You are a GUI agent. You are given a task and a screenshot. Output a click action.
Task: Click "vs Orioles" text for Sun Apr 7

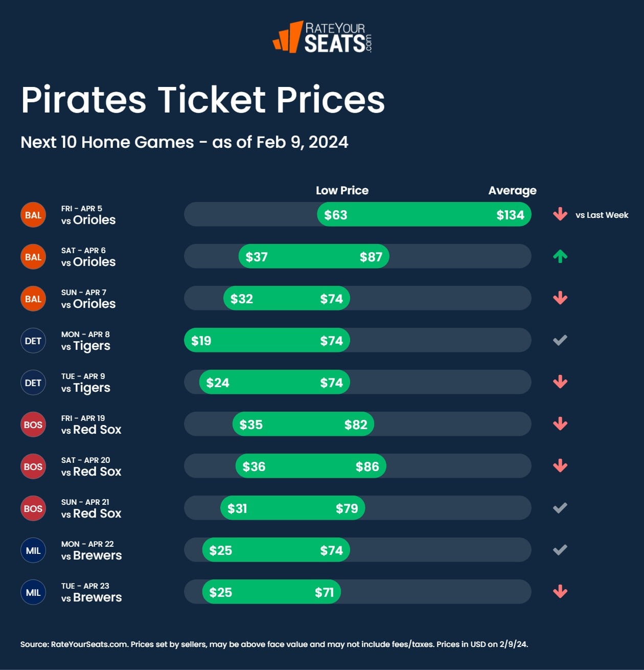(88, 304)
